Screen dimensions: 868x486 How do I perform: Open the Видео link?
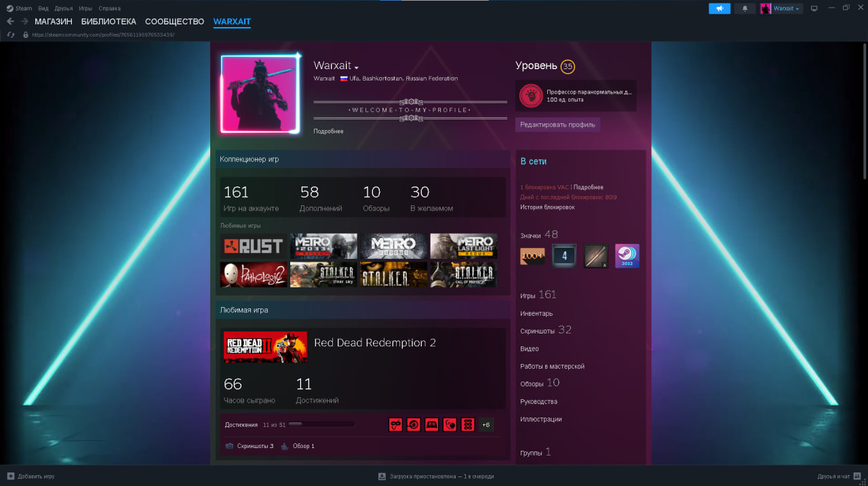530,349
